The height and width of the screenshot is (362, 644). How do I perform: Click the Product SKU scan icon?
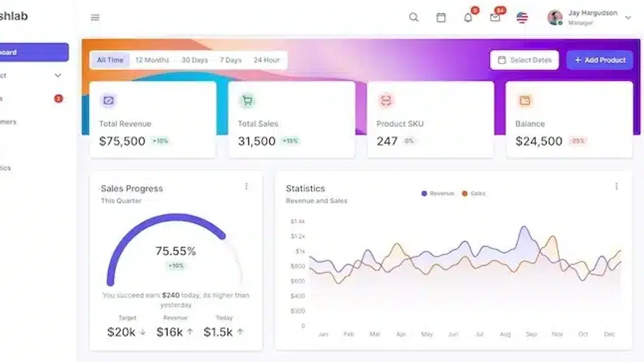[386, 101]
